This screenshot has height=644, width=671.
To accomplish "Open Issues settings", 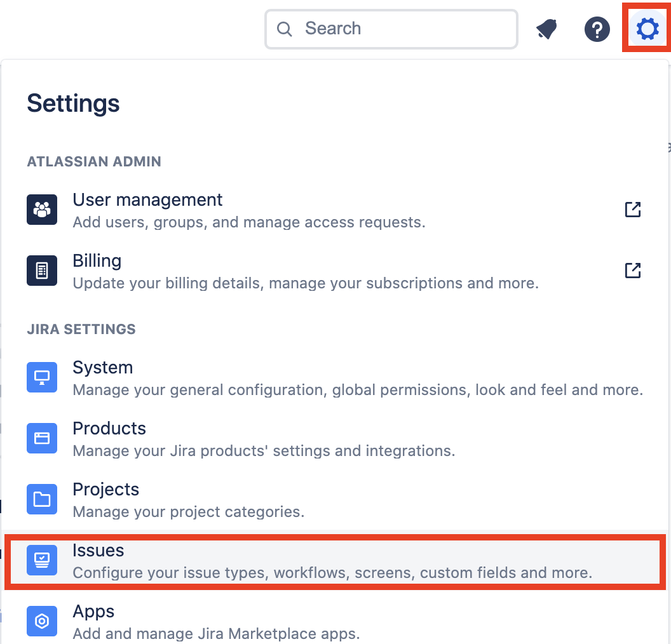I will coord(335,561).
